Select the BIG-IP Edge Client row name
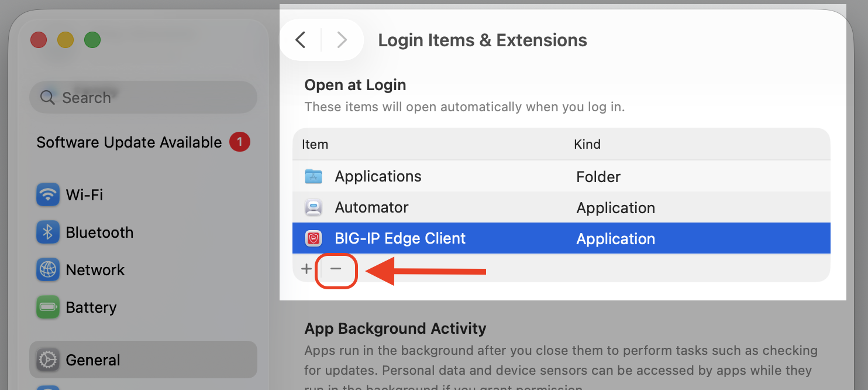 (x=400, y=238)
